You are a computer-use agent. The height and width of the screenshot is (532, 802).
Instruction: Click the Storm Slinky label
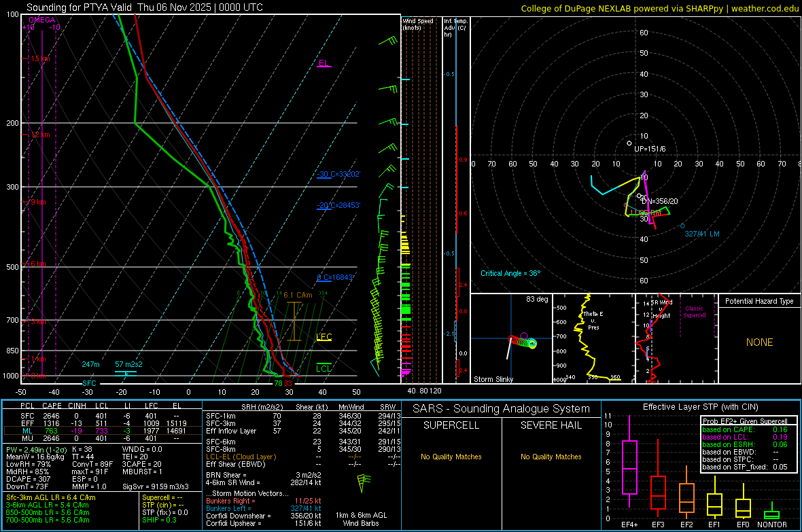(493, 379)
